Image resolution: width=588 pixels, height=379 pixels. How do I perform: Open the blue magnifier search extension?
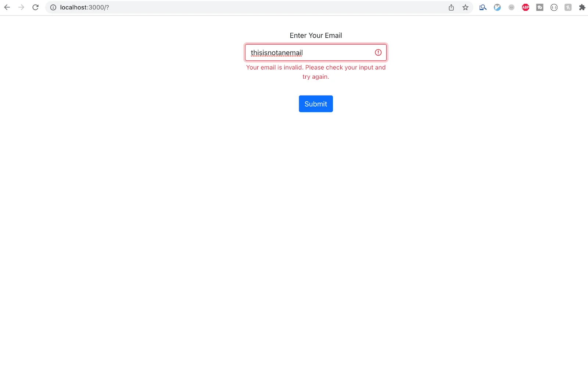pos(483,7)
